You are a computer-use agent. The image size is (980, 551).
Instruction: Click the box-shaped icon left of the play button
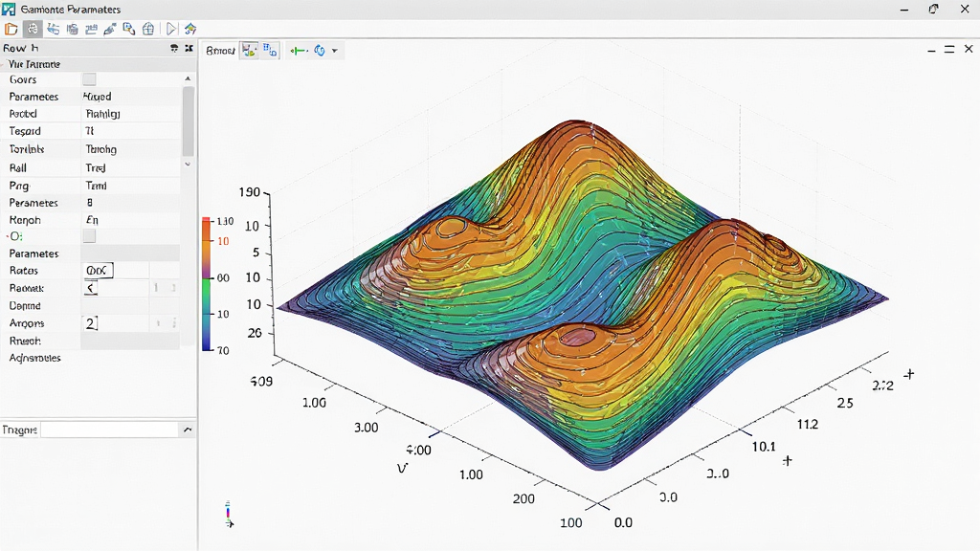click(148, 29)
